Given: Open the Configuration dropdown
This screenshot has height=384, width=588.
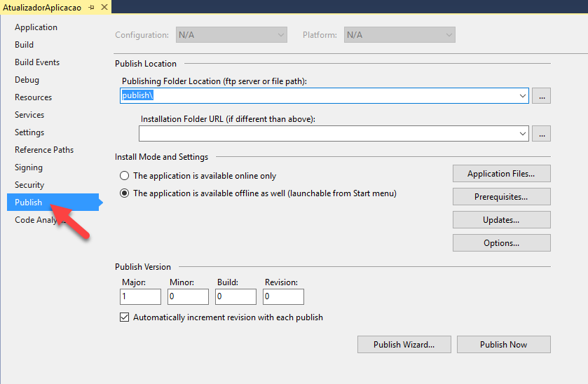Looking at the screenshot, I should coord(231,35).
